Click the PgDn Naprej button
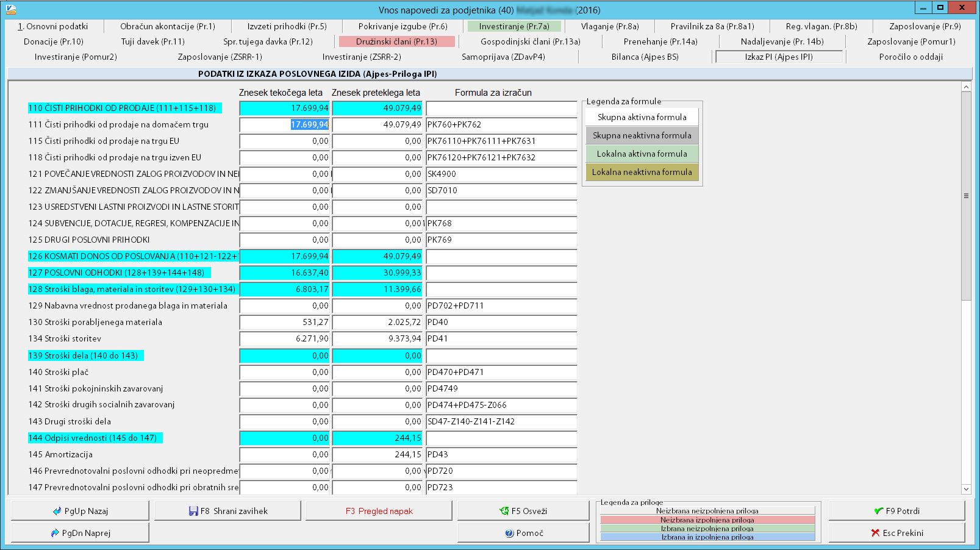This screenshot has width=980, height=550. pyautogui.click(x=80, y=533)
